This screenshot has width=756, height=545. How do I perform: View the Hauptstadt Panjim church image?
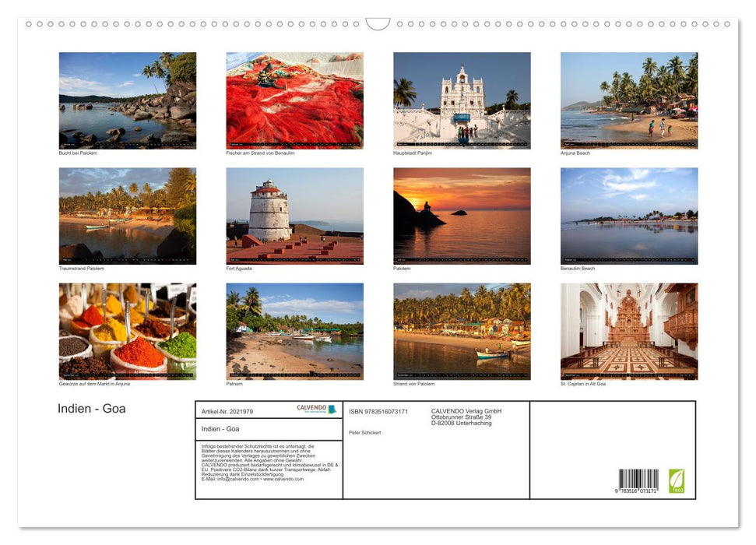(x=462, y=97)
